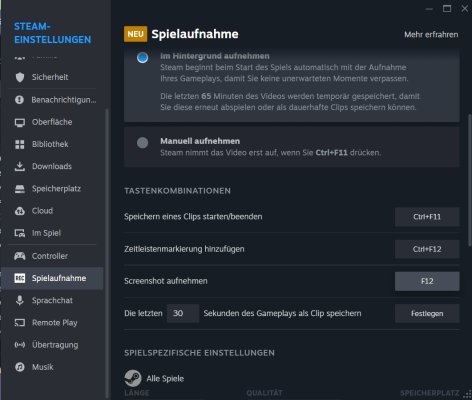The height and width of the screenshot is (400, 472).
Task: Click the Controller gamepad icon
Action: pos(20,256)
